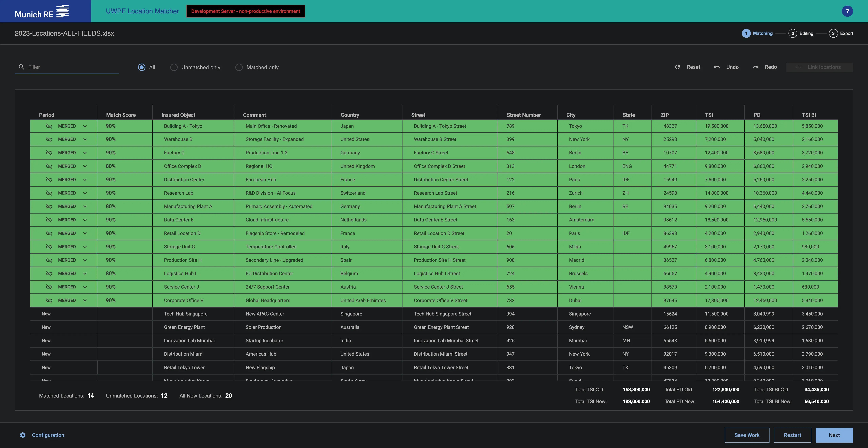Unlink the merged Factory C row
Image resolution: width=868 pixels, height=448 pixels.
49,153
